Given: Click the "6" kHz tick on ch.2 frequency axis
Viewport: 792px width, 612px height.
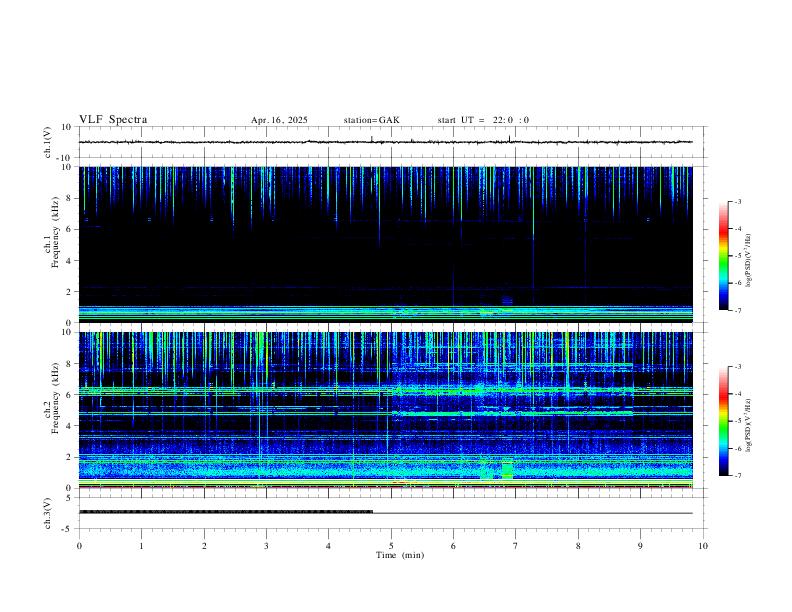Looking at the screenshot, I should coord(69,394).
